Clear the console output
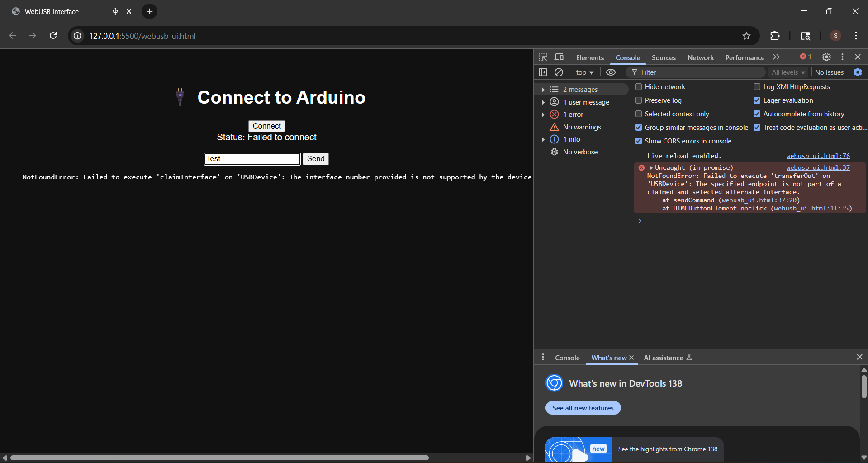Image resolution: width=868 pixels, height=463 pixels. pos(559,72)
